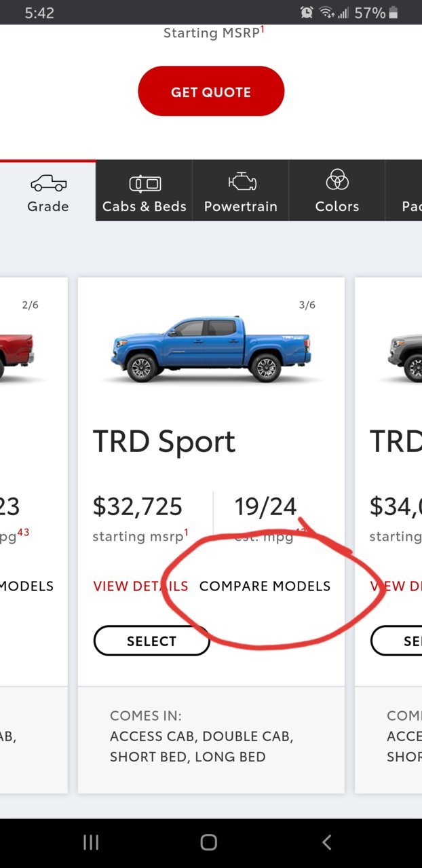Open the Cabs & Beds tab
Image resolution: width=422 pixels, height=868 pixels.
click(x=145, y=190)
